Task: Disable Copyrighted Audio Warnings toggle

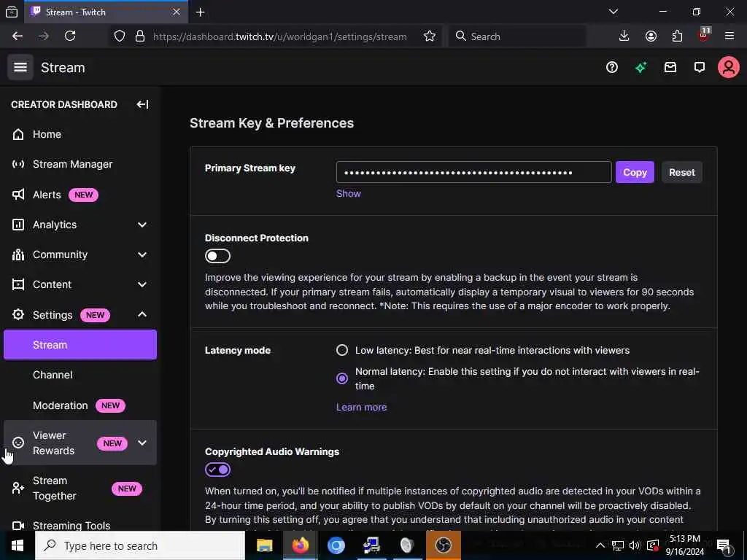Action: [x=217, y=470]
